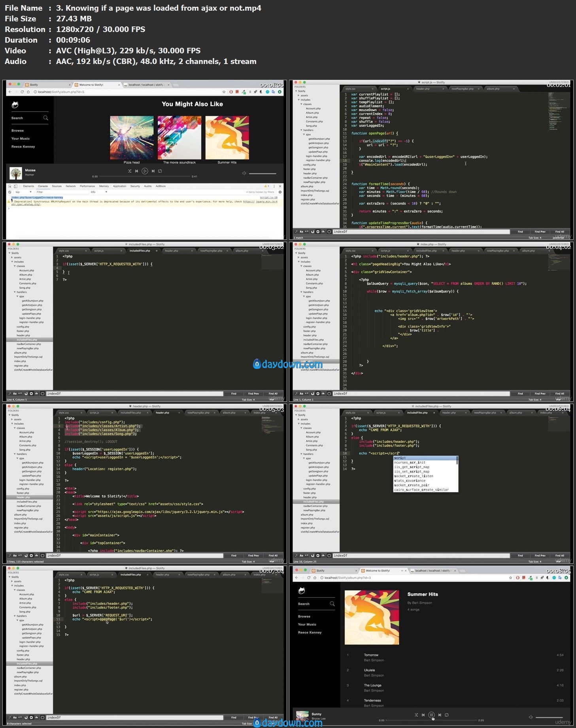Click the Find Prev button in the 00:02:01 frame
The height and width of the screenshot is (728, 576).
coord(540,231)
